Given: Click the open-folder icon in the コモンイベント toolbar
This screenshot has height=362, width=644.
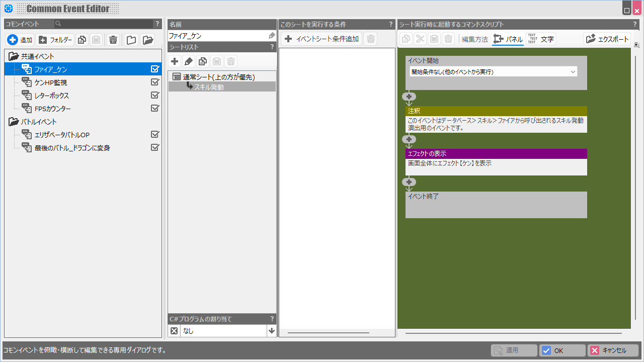Looking at the screenshot, I should (147, 40).
